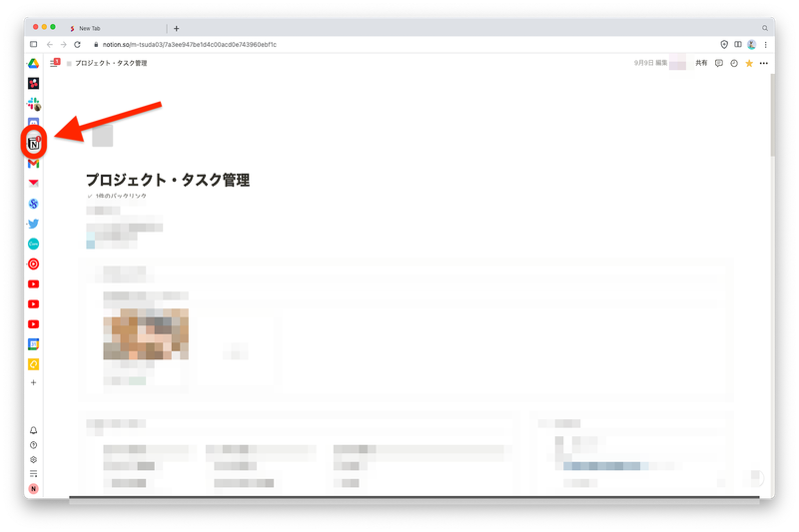Go forward to the next page
The height and width of the screenshot is (532, 799).
coord(64,44)
